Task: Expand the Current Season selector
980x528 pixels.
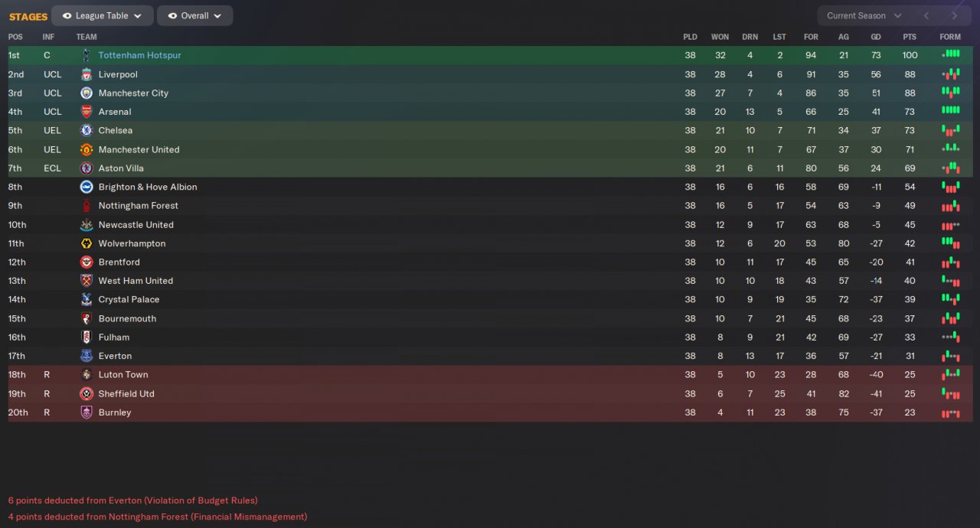Action: pos(864,16)
